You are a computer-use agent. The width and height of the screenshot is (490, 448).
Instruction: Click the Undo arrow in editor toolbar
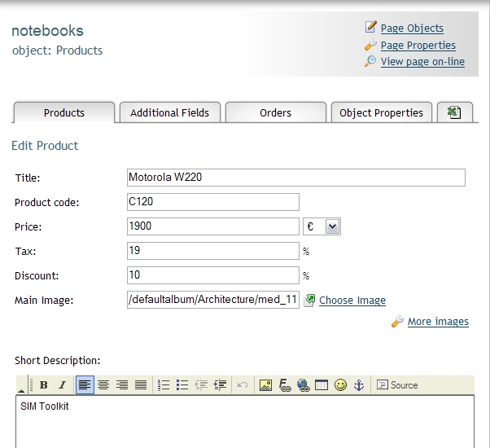pos(243,384)
